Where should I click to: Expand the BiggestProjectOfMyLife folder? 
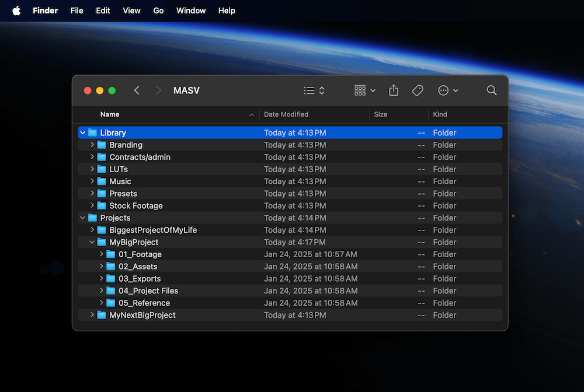point(92,230)
